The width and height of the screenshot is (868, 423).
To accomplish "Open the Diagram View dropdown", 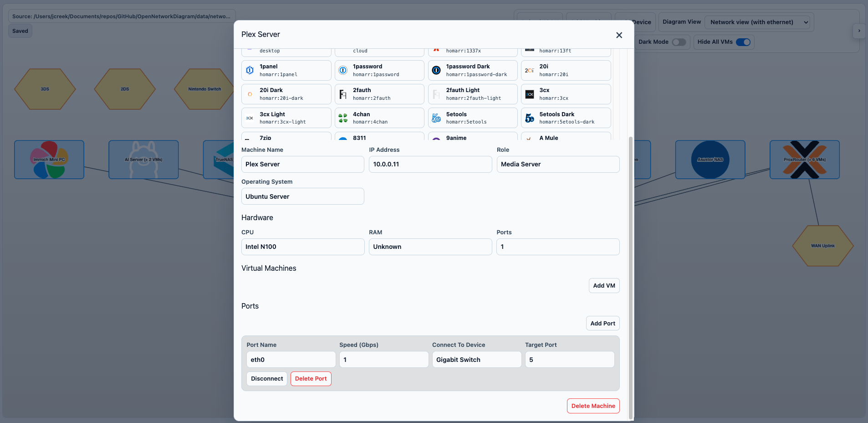I will (758, 22).
